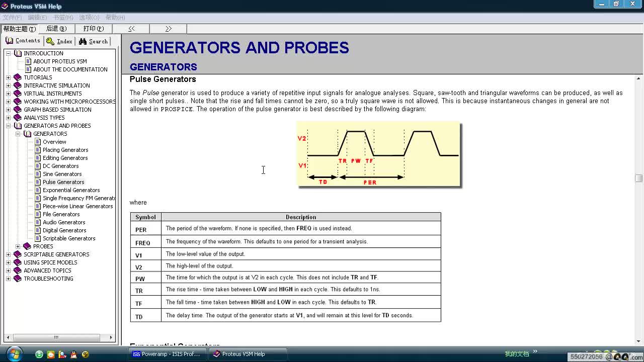
Task: Collapse the GENERATORS AND PROBES node
Action: (x=8, y=126)
